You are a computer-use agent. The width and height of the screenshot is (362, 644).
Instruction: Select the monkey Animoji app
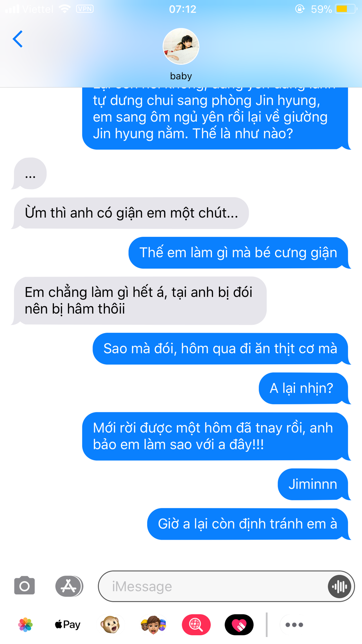pos(110,625)
